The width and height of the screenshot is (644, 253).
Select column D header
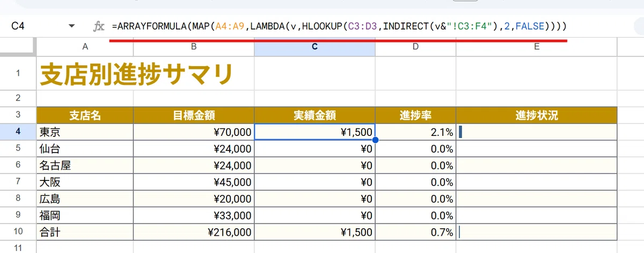(x=416, y=47)
